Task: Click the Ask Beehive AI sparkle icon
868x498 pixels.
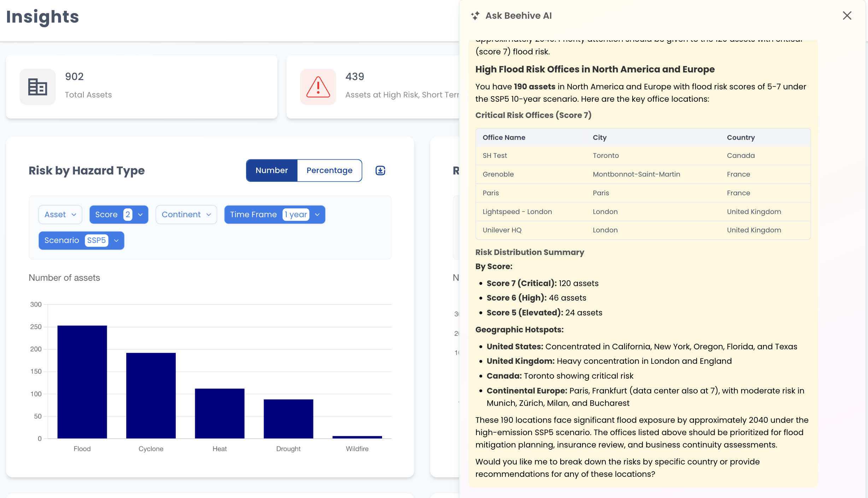Action: point(475,16)
